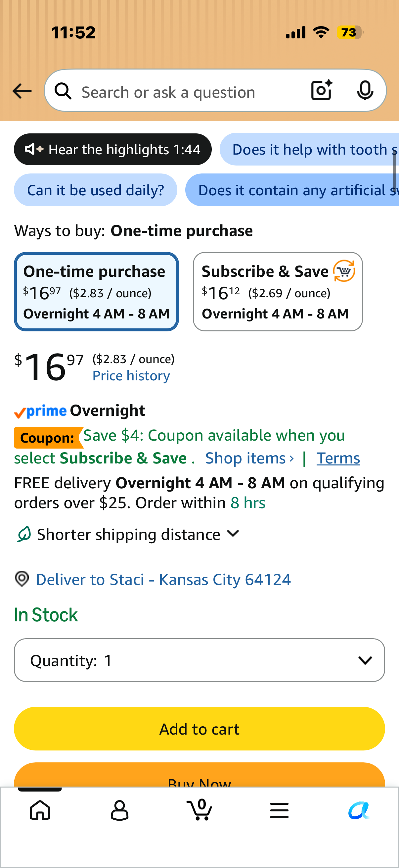Open Shop items coupon link
The image size is (399, 868).
point(249,458)
